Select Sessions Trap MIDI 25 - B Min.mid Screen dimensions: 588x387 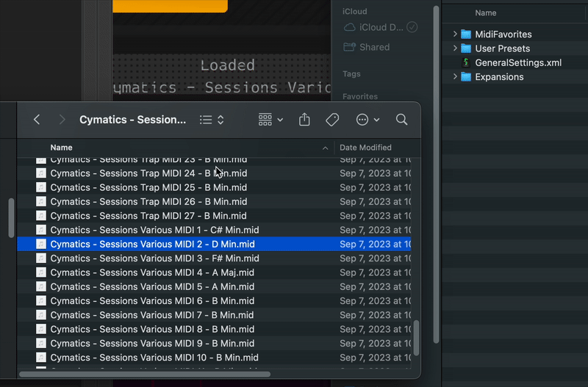coord(214,187)
